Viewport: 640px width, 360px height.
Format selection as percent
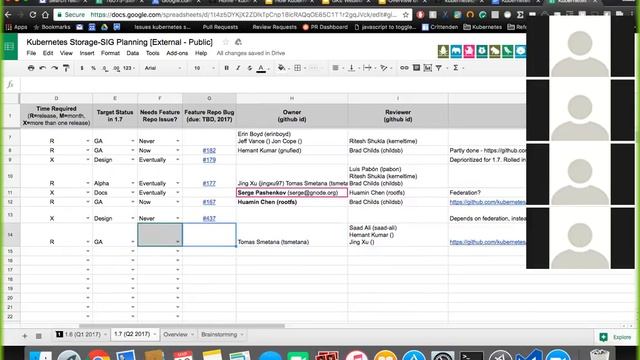93,68
